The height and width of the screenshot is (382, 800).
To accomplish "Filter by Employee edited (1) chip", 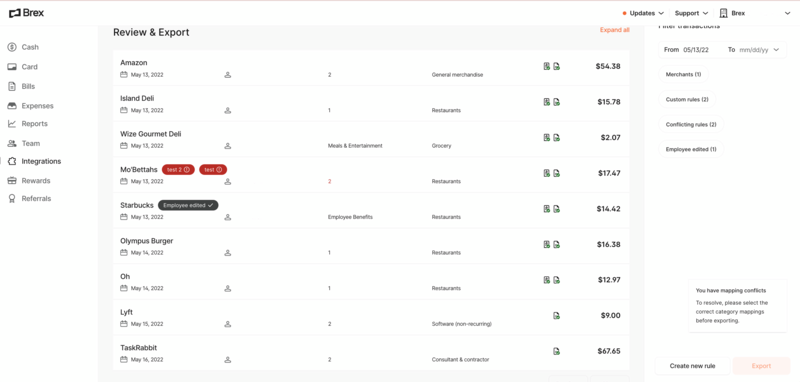I will pyautogui.click(x=691, y=149).
